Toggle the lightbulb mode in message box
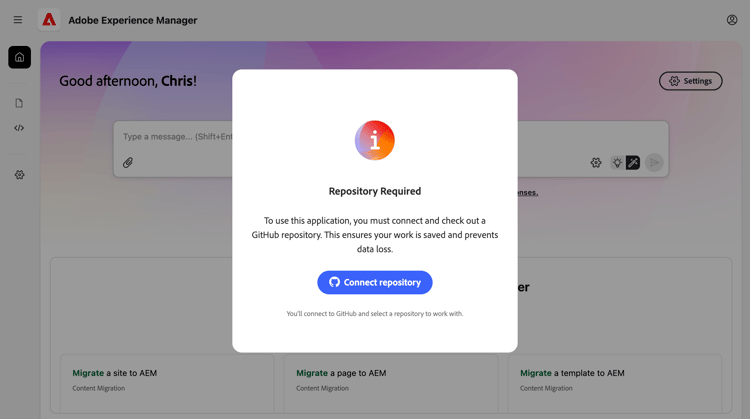 coord(617,162)
